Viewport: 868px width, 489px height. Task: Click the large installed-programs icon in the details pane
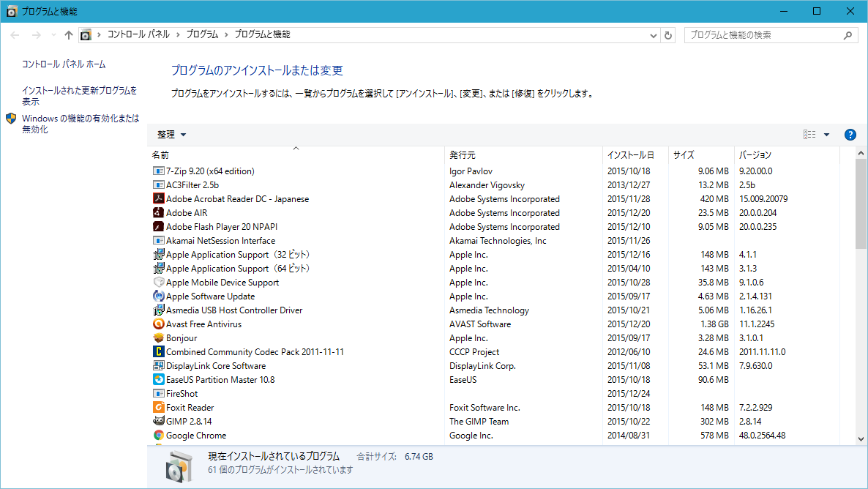coord(179,466)
